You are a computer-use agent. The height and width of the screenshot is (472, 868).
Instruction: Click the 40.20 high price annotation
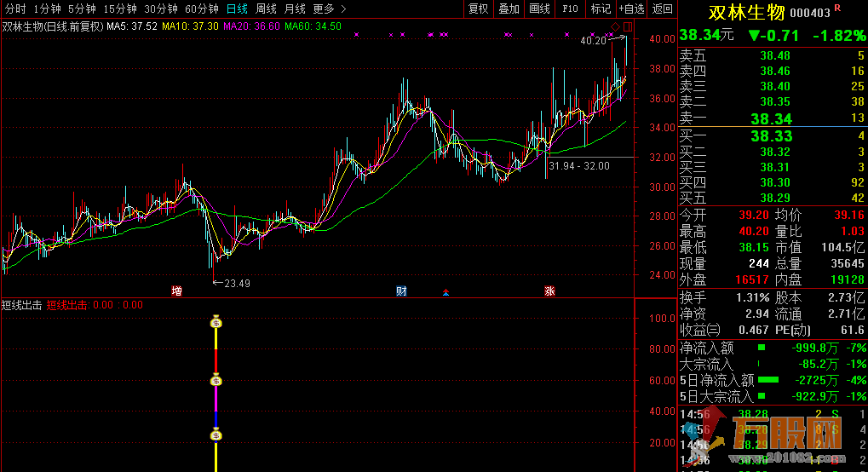(x=593, y=40)
